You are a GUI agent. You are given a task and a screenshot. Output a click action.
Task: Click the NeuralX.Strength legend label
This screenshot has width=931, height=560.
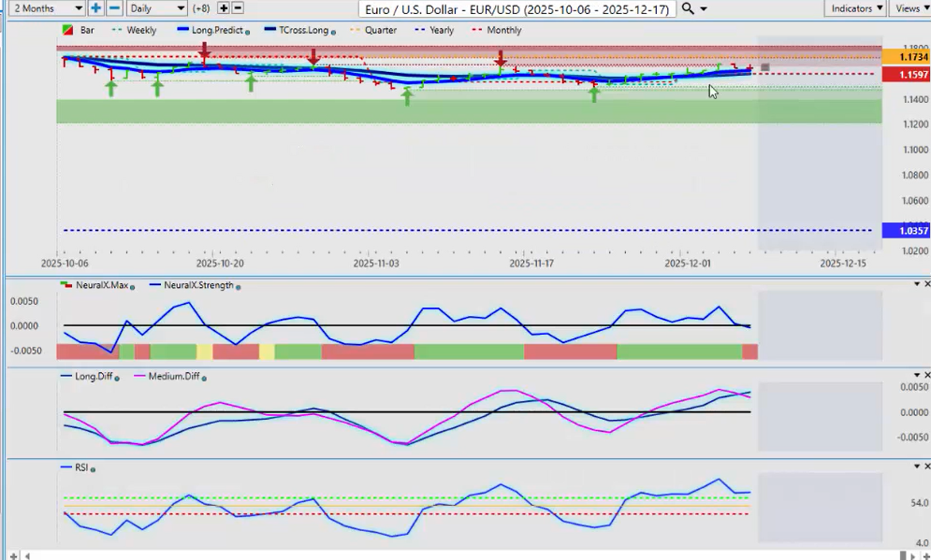coord(197,285)
